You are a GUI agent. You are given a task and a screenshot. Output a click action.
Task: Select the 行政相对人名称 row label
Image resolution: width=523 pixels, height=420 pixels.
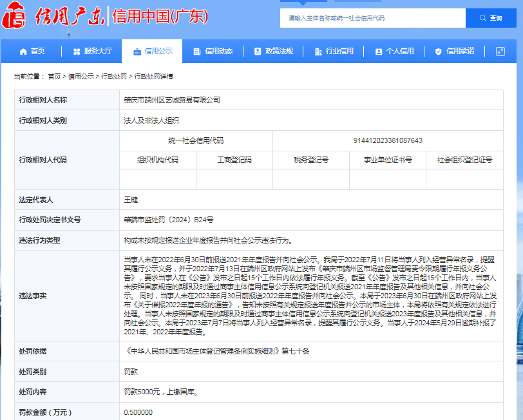click(43, 100)
